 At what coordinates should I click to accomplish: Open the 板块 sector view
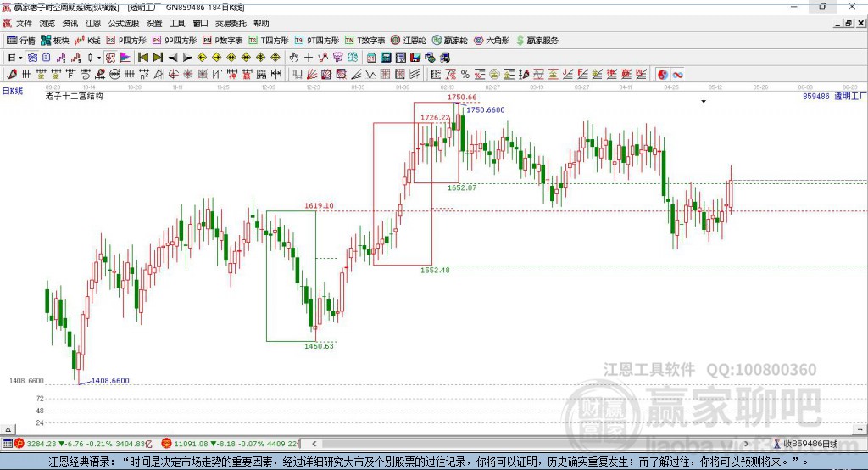coord(55,41)
